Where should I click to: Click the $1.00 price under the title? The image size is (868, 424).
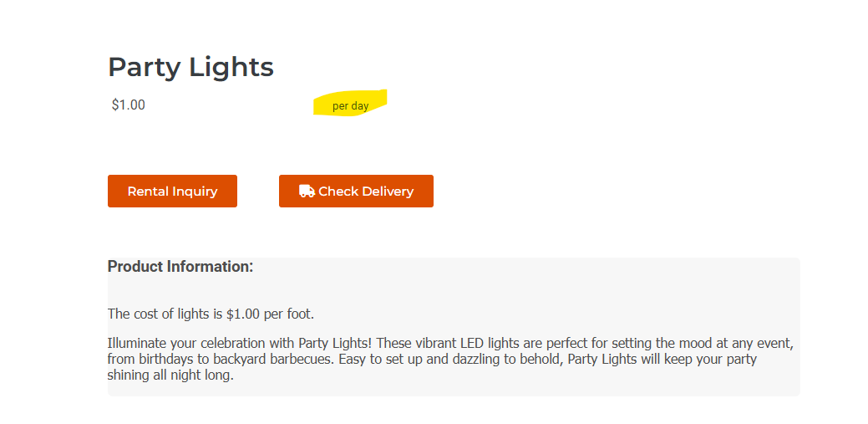(x=129, y=105)
